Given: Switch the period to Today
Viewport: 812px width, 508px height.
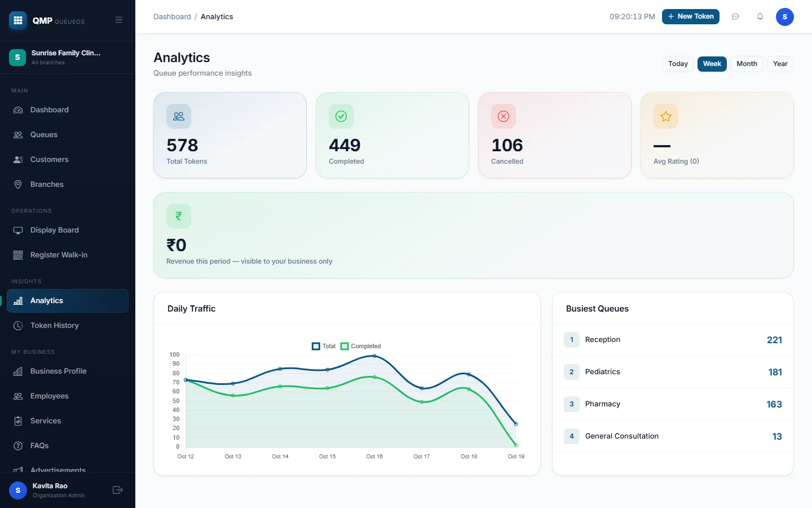Looking at the screenshot, I should coord(678,64).
